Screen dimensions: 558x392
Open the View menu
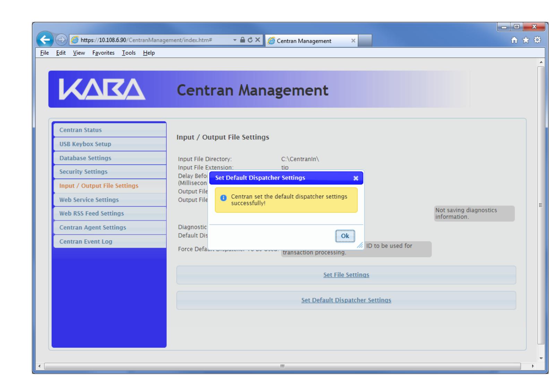[x=79, y=53]
